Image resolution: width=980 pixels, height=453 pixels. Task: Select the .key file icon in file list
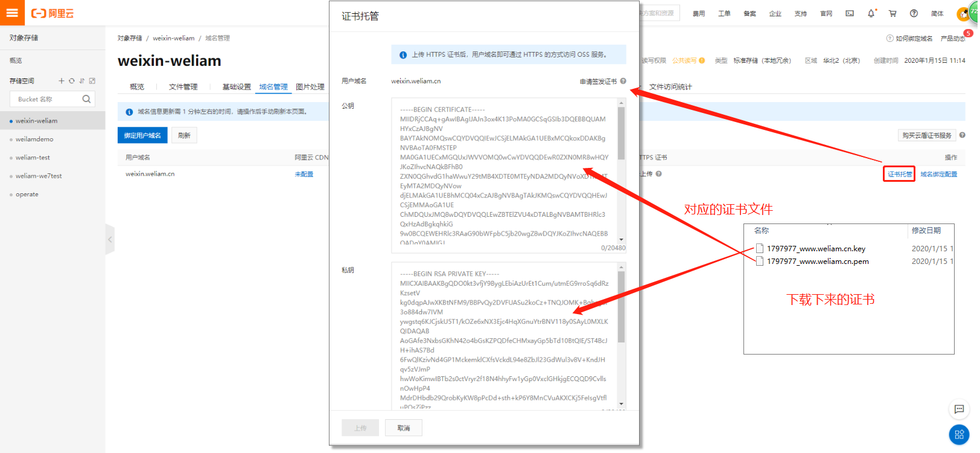tap(760, 248)
